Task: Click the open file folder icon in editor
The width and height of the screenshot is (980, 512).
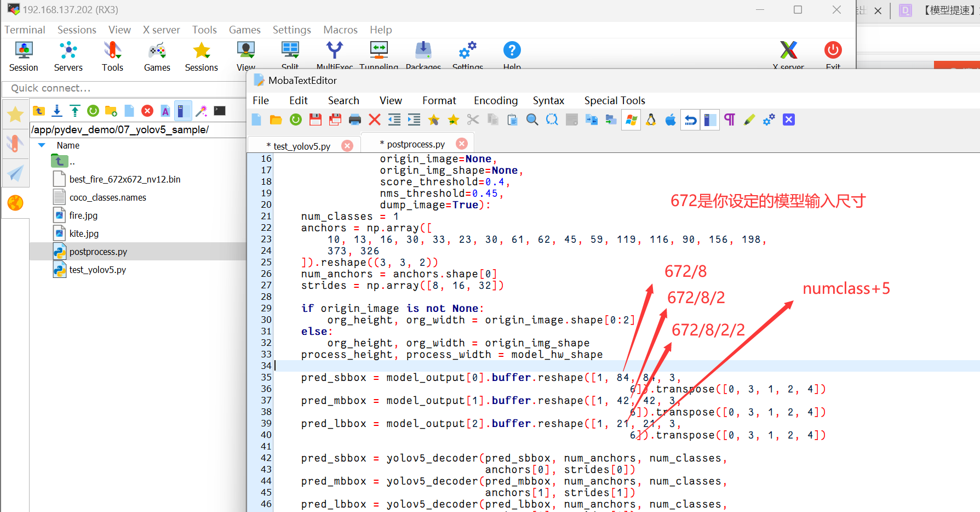Action: (276, 120)
